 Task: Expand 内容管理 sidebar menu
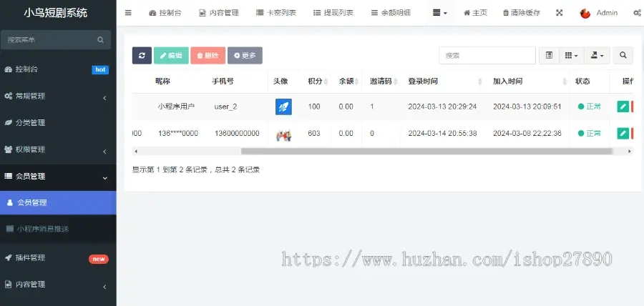58,285
